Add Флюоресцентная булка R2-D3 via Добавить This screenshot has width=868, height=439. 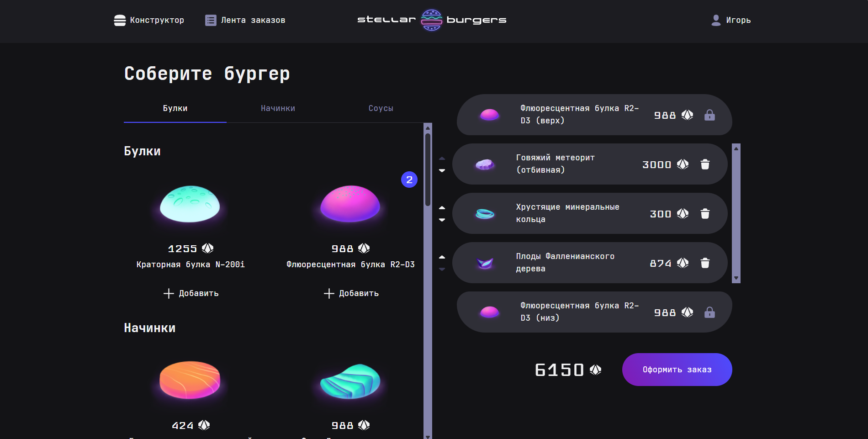pyautogui.click(x=351, y=293)
